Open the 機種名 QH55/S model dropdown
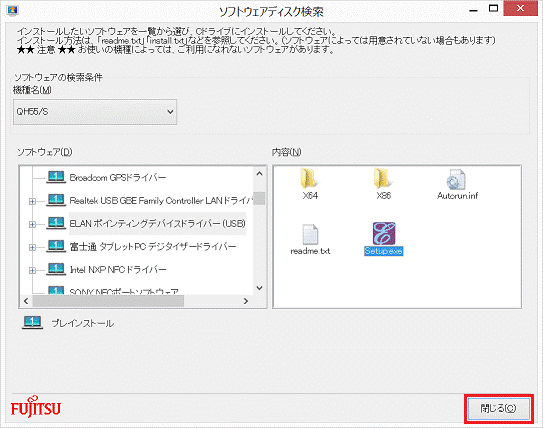Image resolution: width=543 pixels, height=428 pixels. [95, 112]
